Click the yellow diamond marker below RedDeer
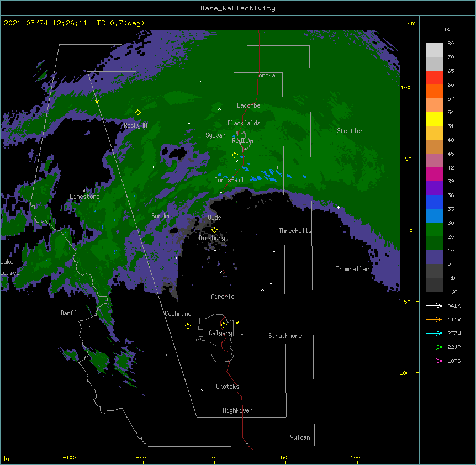The height and width of the screenshot is (465, 476). [x=235, y=155]
